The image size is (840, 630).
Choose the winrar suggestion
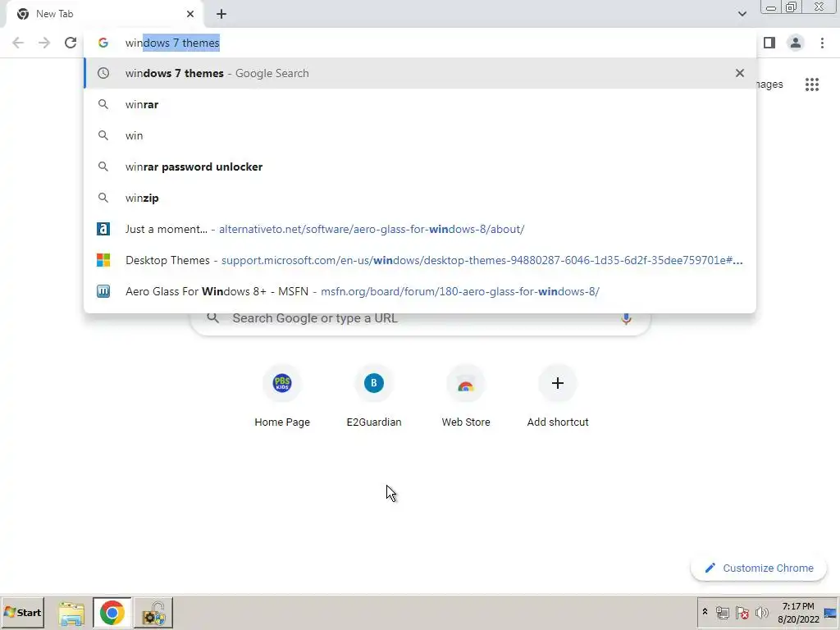pos(420,104)
